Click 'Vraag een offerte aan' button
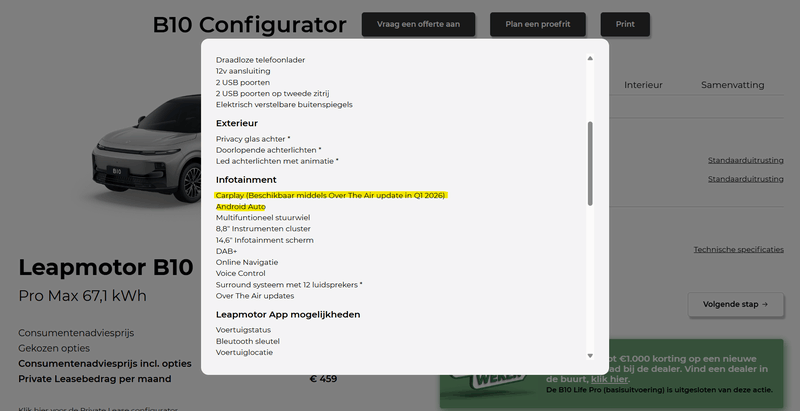Image resolution: width=800 pixels, height=411 pixels. (418, 24)
